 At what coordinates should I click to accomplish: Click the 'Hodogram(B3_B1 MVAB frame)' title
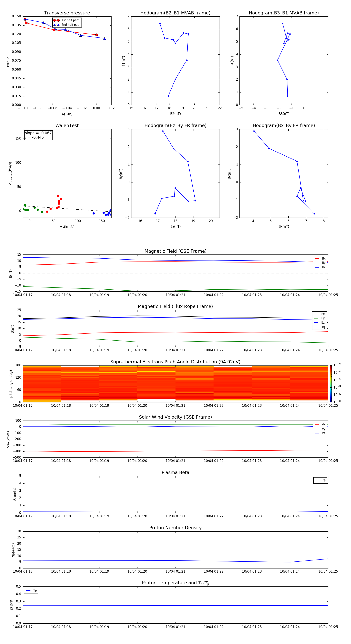pyautogui.click(x=284, y=13)
